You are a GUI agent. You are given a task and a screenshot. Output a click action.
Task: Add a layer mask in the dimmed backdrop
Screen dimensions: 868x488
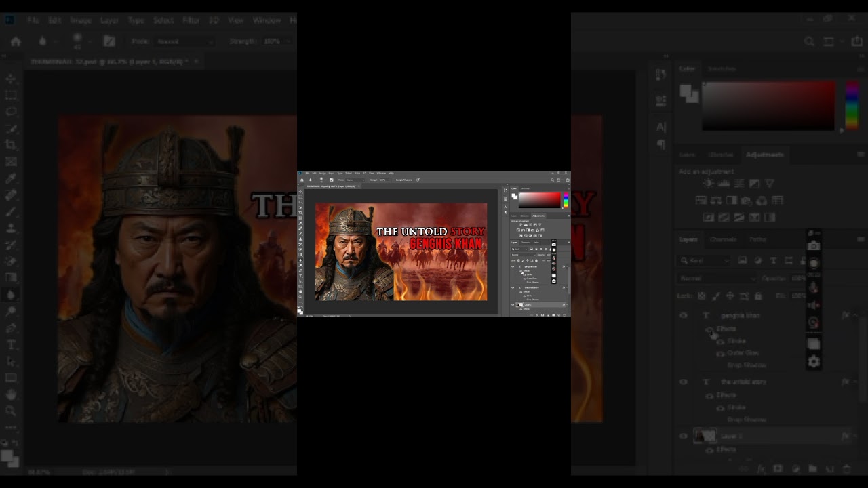(778, 468)
